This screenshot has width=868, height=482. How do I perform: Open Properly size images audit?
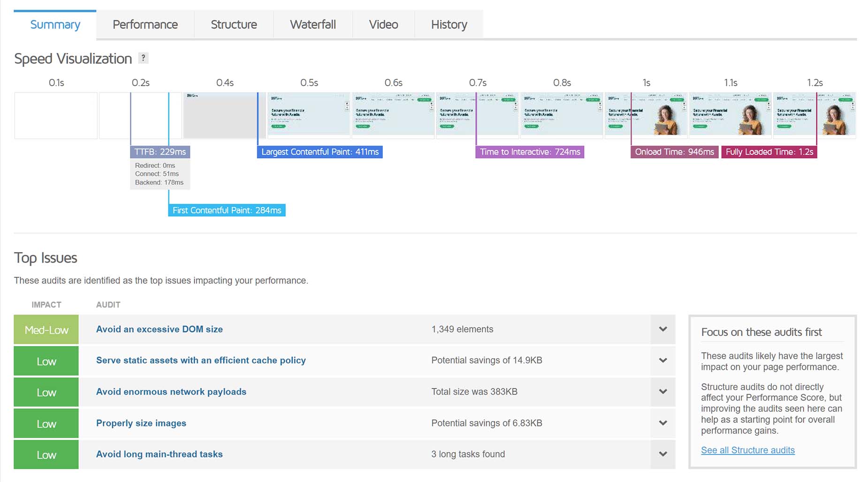[141, 423]
